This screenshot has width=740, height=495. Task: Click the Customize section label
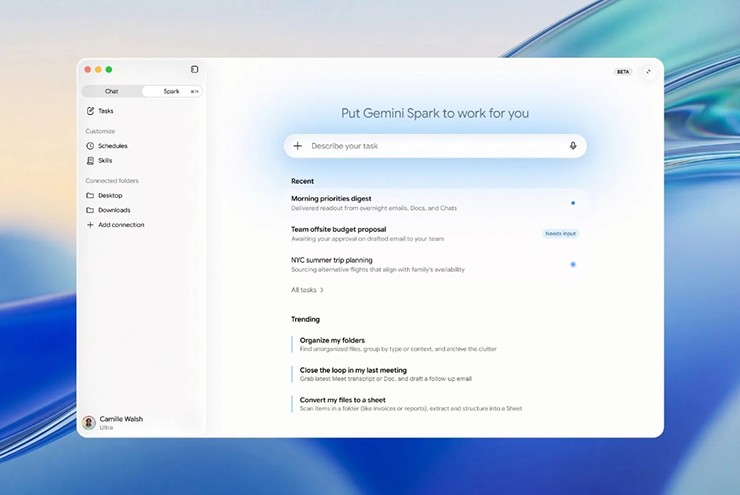coord(100,131)
